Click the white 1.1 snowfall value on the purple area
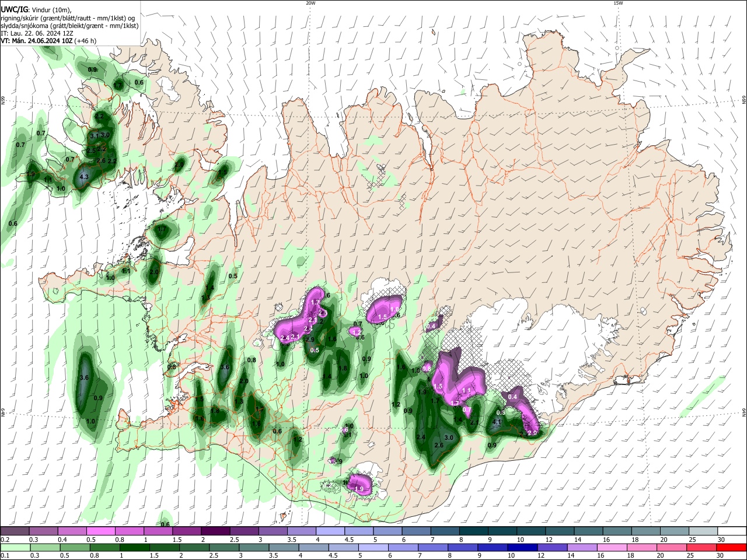The width and height of the screenshot is (747, 560). [466, 390]
